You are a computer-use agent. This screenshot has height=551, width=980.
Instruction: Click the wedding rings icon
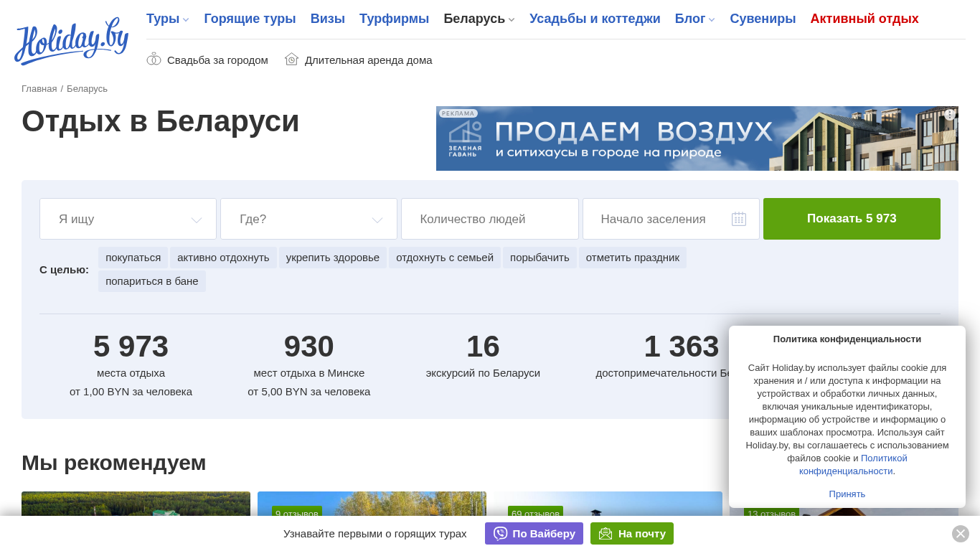(154, 60)
